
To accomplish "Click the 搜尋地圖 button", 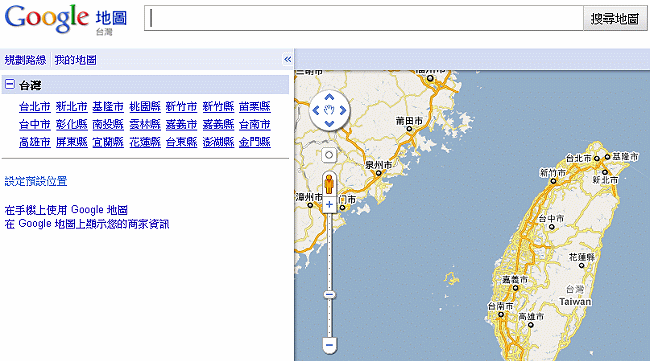I will (615, 18).
